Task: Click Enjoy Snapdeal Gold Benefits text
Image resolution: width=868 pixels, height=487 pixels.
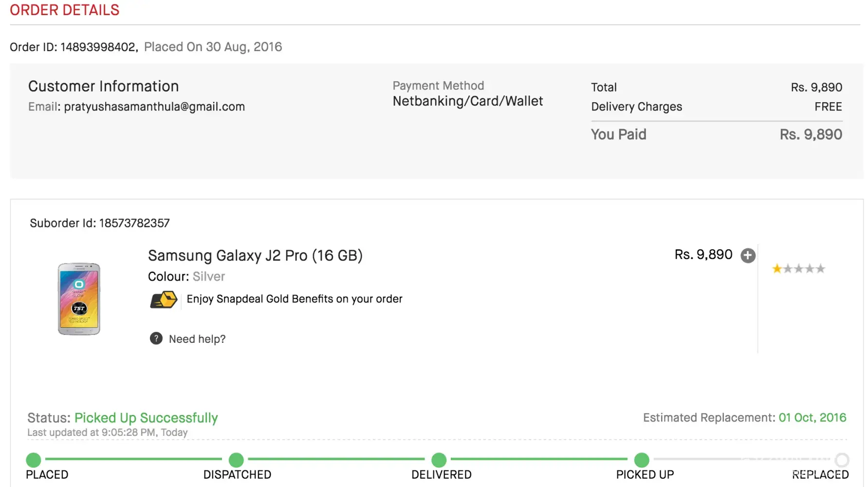Action: [x=295, y=299]
